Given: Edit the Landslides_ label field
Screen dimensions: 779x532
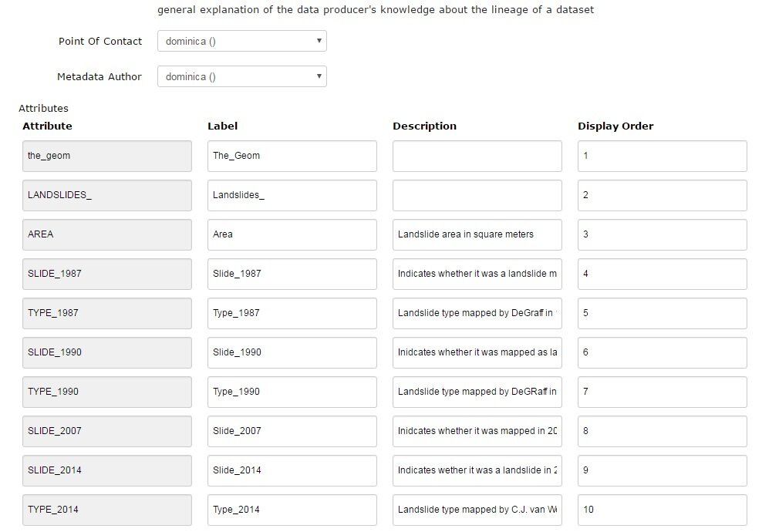Looking at the screenshot, I should [292, 195].
